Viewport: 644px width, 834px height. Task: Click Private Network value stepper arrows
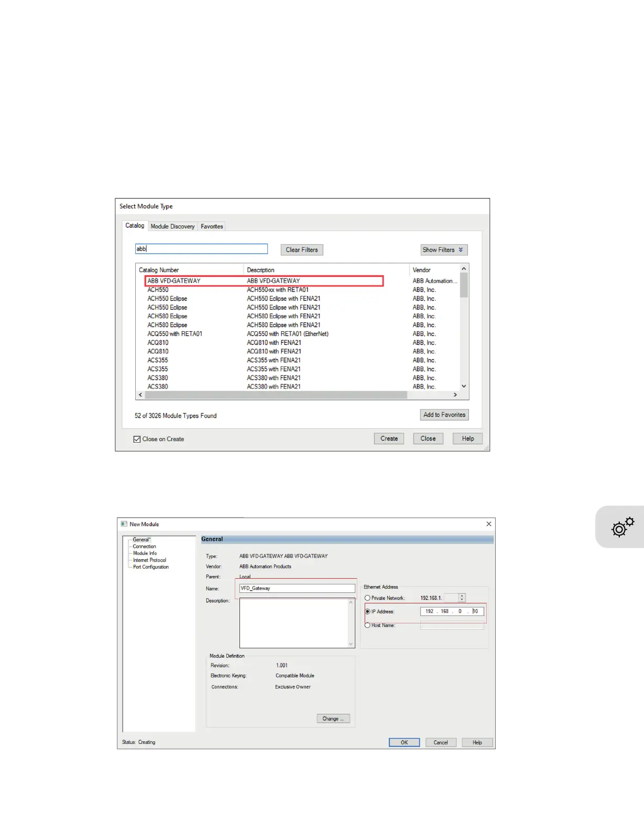(462, 598)
